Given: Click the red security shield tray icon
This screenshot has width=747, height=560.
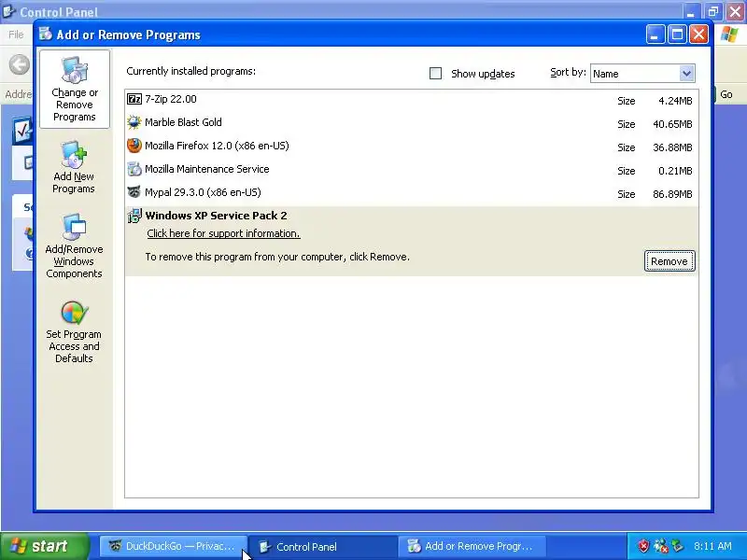Looking at the screenshot, I should [643, 546].
